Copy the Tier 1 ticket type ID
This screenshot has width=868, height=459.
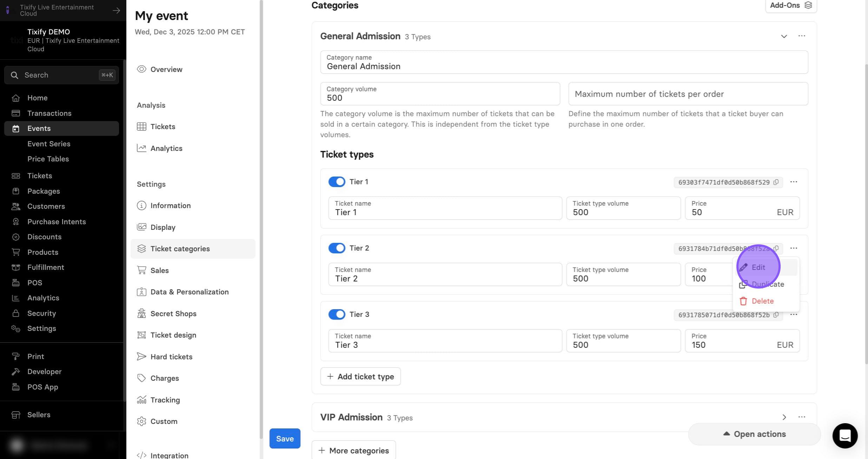[776, 182]
